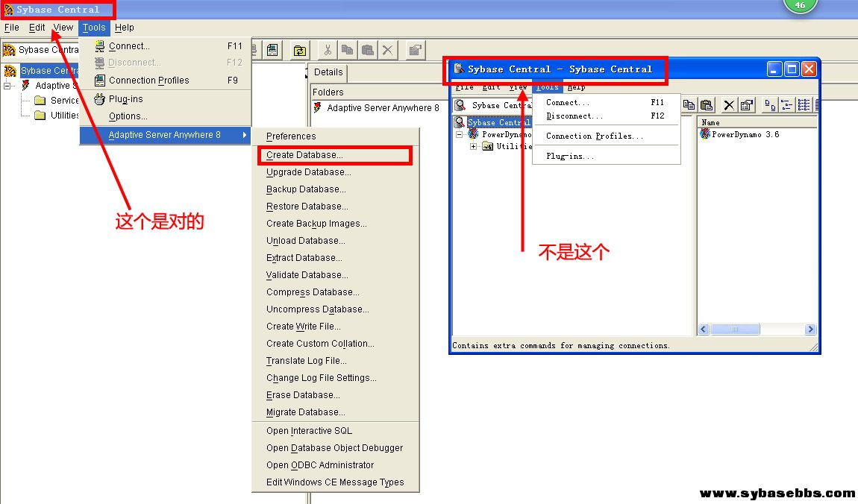Click the Connect icon in the Tools menu
Screen dimensions: 858x504
click(99, 46)
